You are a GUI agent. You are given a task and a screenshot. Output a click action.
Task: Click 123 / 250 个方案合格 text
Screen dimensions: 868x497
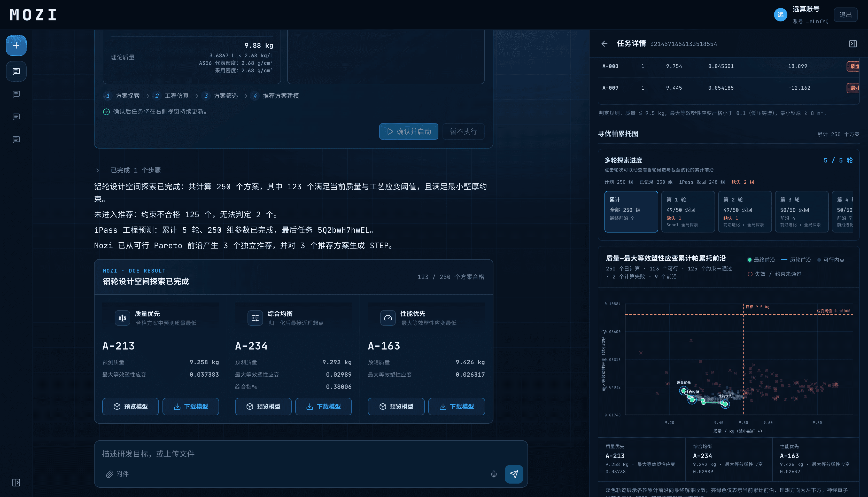(451, 277)
